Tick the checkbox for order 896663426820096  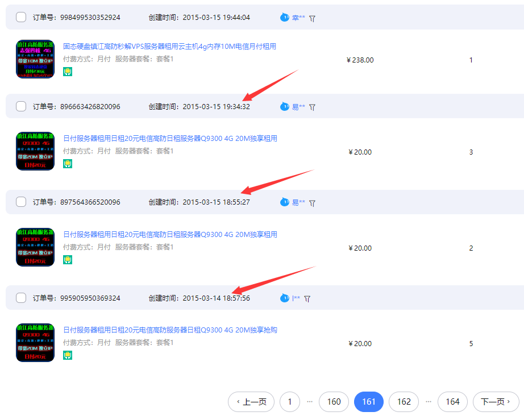click(21, 106)
